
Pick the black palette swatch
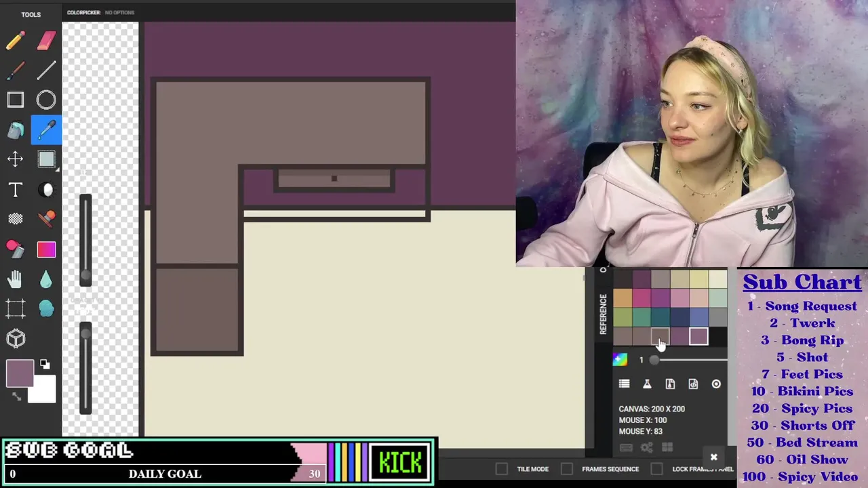717,336
